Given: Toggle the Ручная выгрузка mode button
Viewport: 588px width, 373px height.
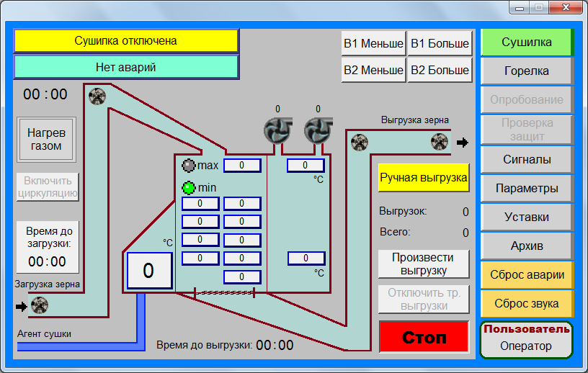Looking at the screenshot, I should pos(424,178).
